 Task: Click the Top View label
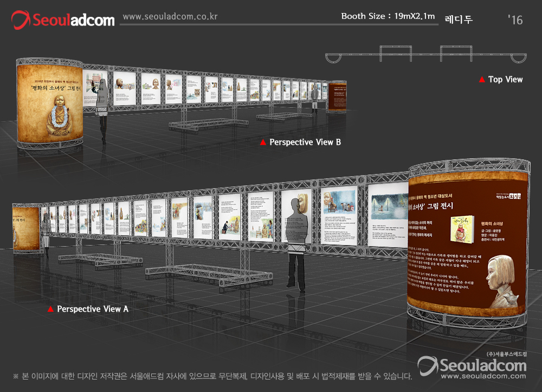tap(505, 80)
